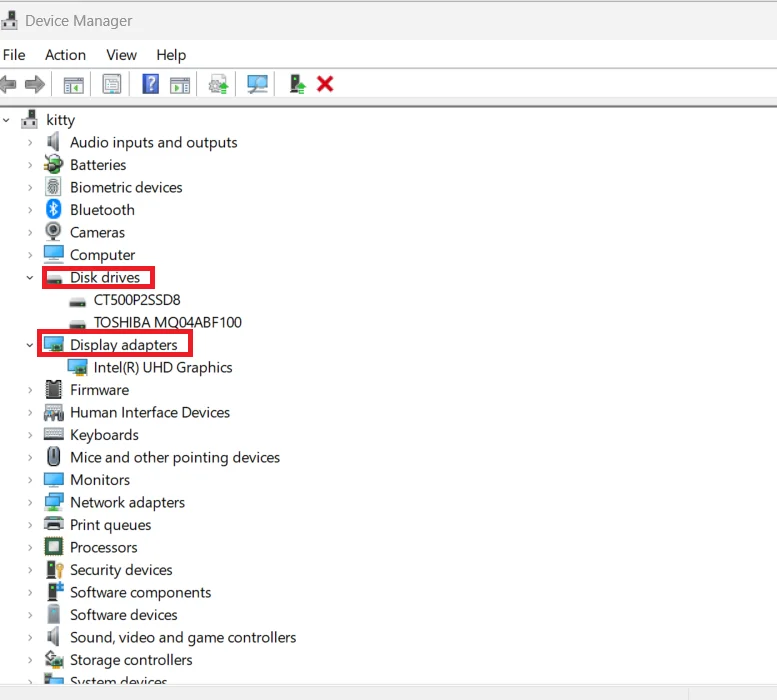Click the Firmware chip icon
The width and height of the screenshot is (777, 700).
click(x=54, y=389)
